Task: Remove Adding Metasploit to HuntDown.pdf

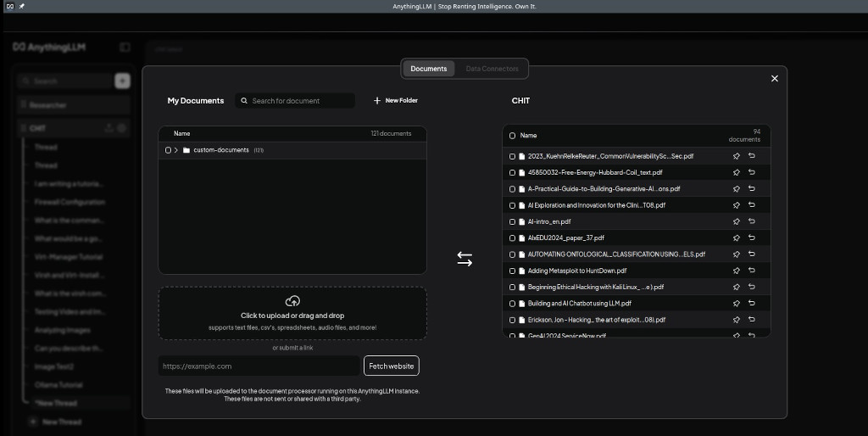Action: [x=752, y=271]
